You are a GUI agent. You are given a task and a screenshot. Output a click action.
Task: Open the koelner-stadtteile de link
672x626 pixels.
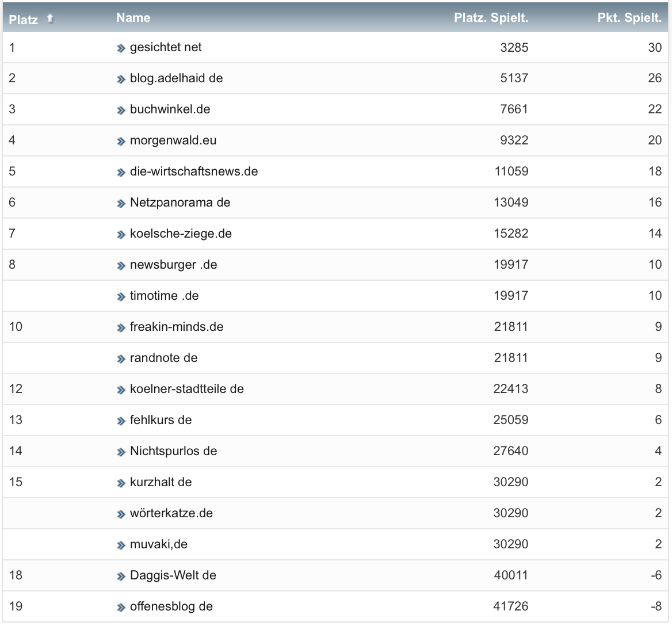point(187,388)
